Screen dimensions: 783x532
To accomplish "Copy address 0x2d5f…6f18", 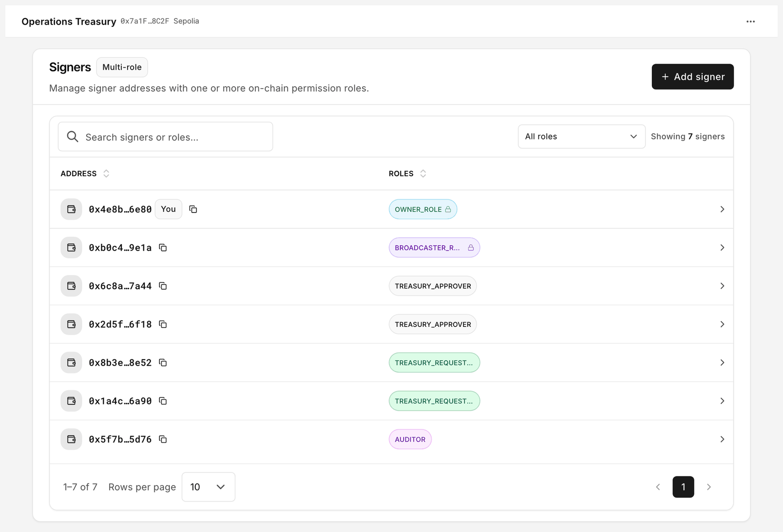I will pos(163,324).
